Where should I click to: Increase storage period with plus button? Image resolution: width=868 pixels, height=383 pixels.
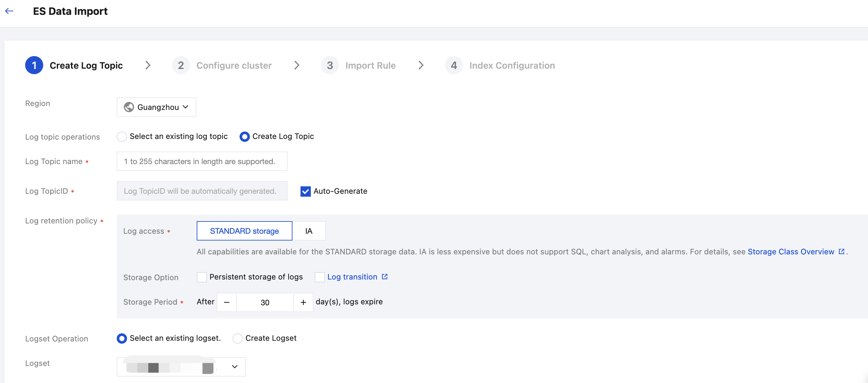(x=303, y=302)
